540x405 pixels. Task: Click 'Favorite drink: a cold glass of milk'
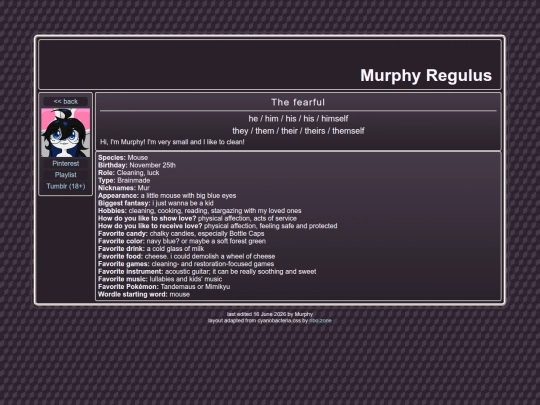click(x=151, y=249)
